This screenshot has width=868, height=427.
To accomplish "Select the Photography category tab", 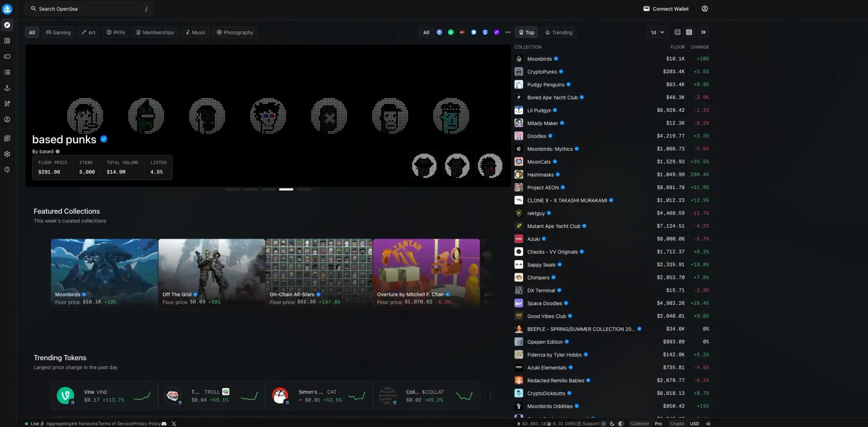I will 235,33.
